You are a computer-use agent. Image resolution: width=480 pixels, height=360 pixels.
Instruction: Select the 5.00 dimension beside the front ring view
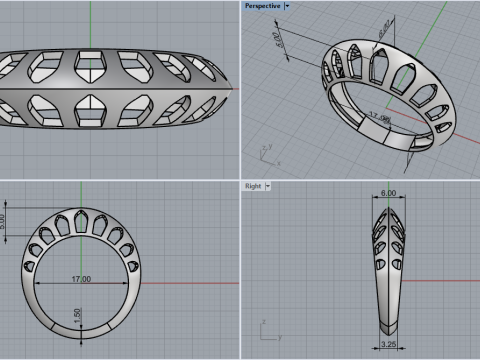[2, 221]
